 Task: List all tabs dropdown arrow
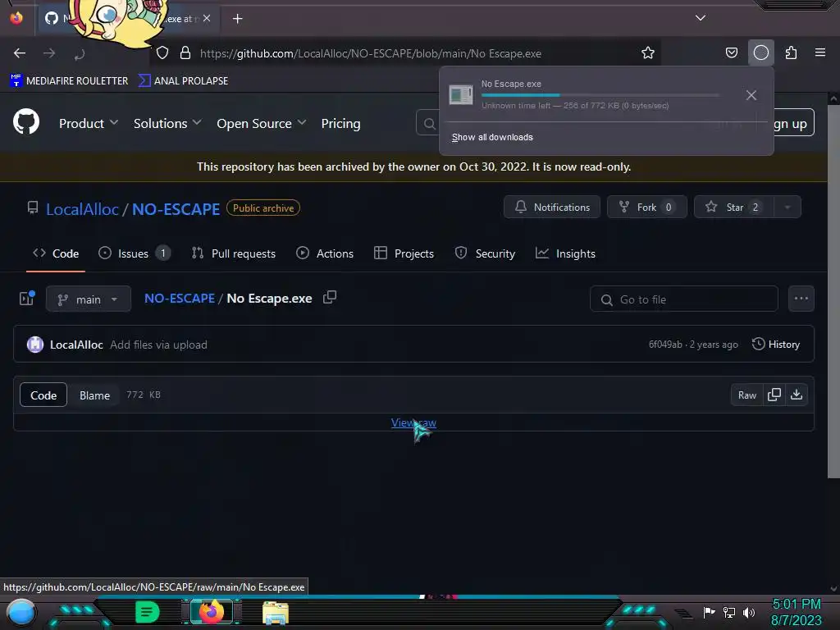[701, 18]
